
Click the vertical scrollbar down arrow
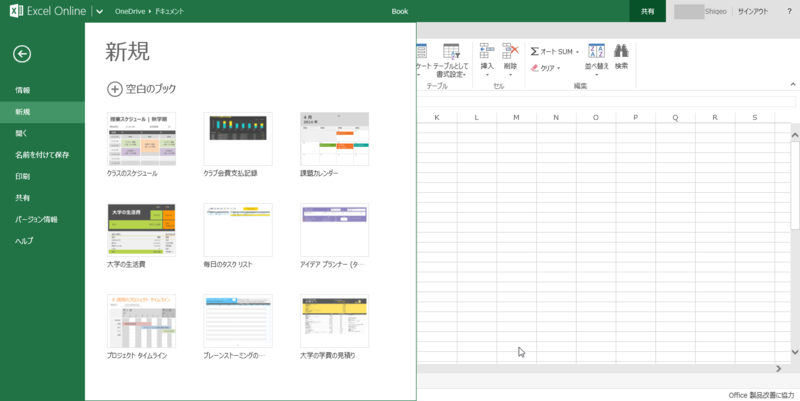pos(795,352)
